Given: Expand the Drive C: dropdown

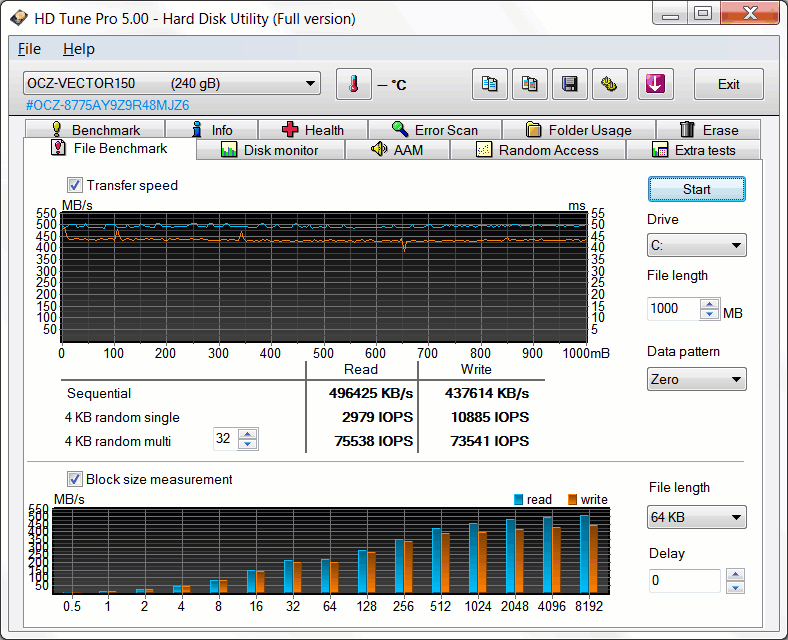Looking at the screenshot, I should [x=697, y=245].
